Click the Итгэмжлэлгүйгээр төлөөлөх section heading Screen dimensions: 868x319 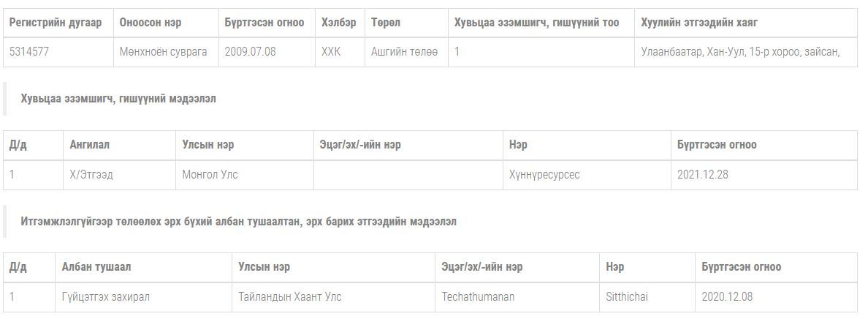[x=239, y=222]
